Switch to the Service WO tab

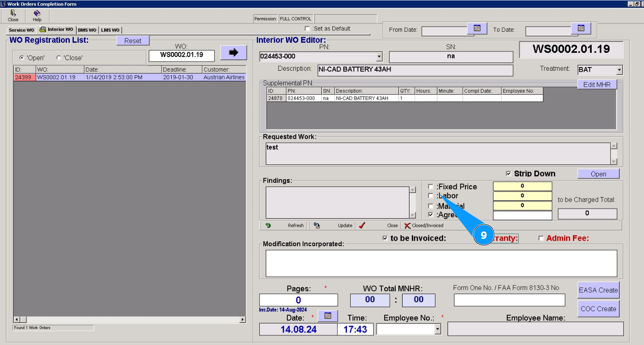pos(21,30)
